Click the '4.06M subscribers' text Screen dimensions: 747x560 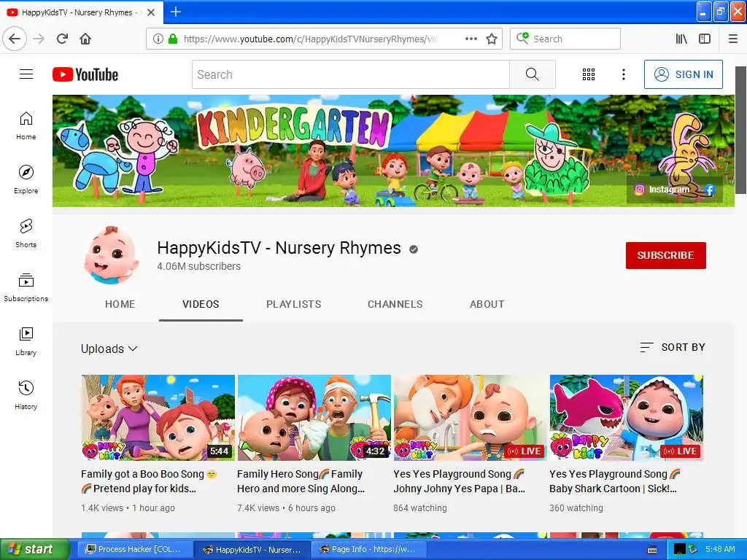(x=198, y=266)
